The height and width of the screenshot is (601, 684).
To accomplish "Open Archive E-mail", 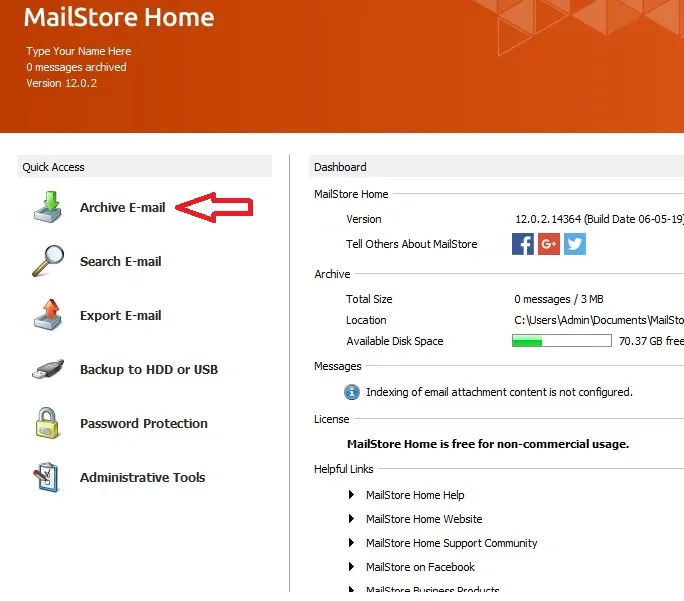I will [x=123, y=207].
